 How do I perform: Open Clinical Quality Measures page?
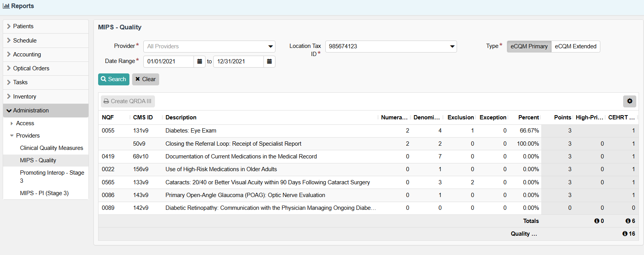coord(51,148)
